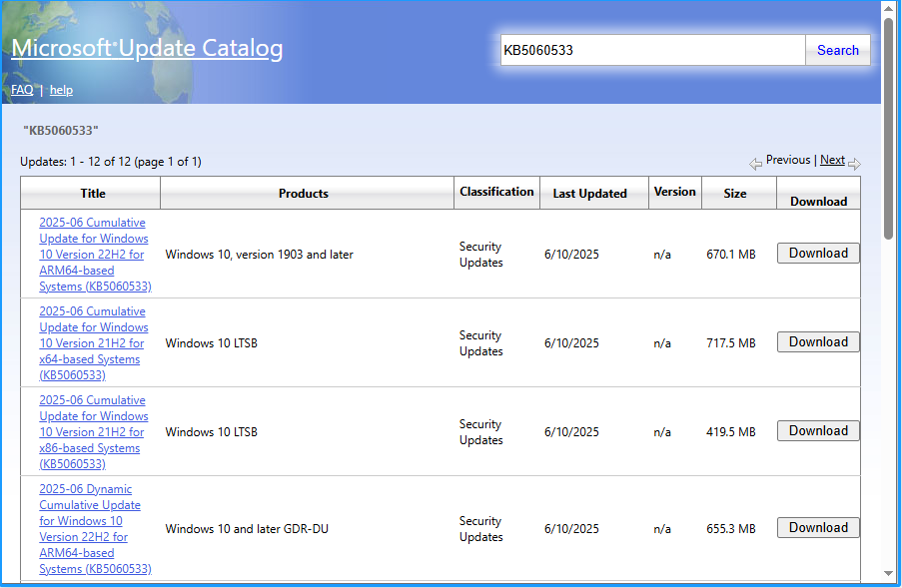
Task: Open the 21H2 x64-based Cumulative Update link
Action: 93,343
